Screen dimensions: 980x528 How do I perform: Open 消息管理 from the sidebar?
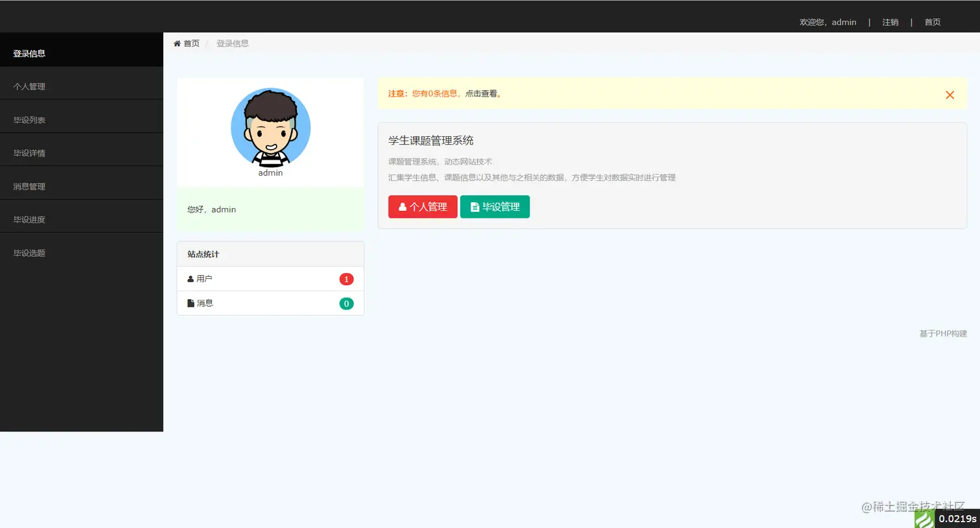click(x=29, y=186)
